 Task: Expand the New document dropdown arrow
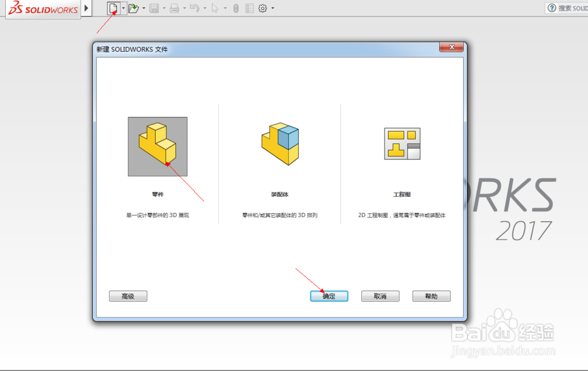(123, 8)
